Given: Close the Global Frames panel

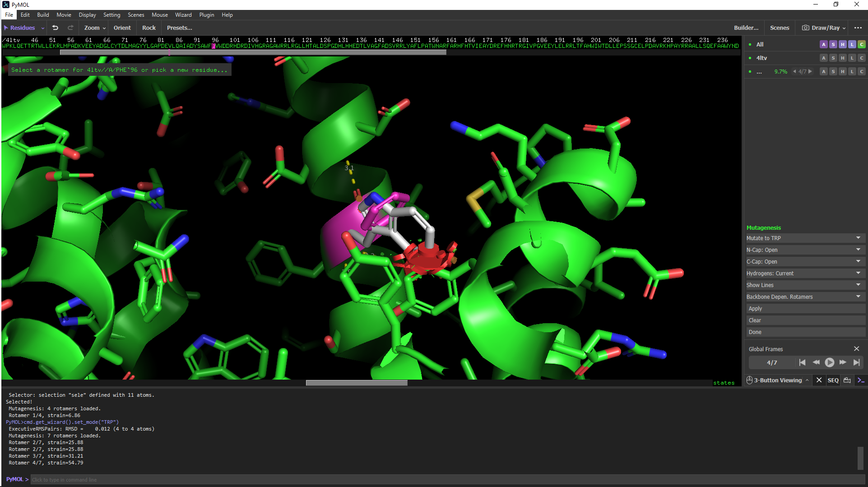Looking at the screenshot, I should click(x=856, y=349).
